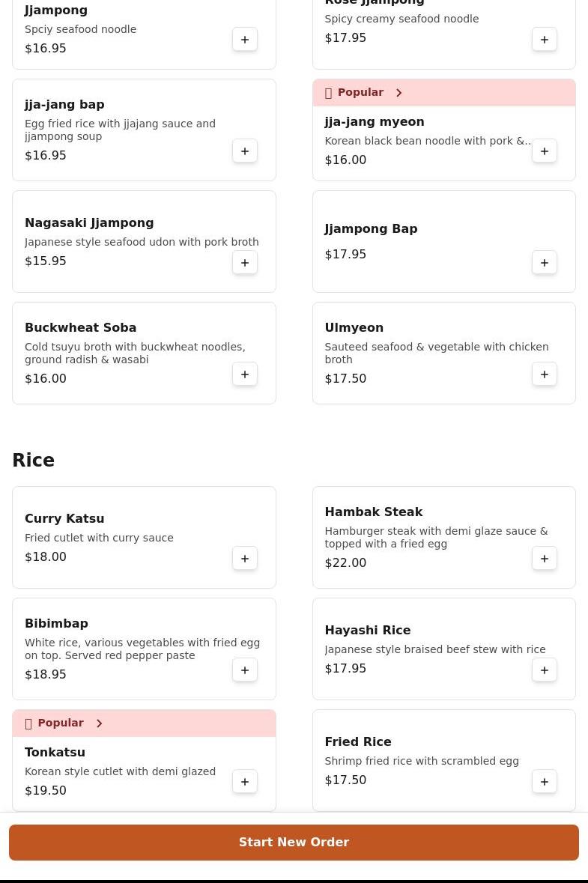
Task: Add Bibimbap to the cart
Action: (245, 670)
